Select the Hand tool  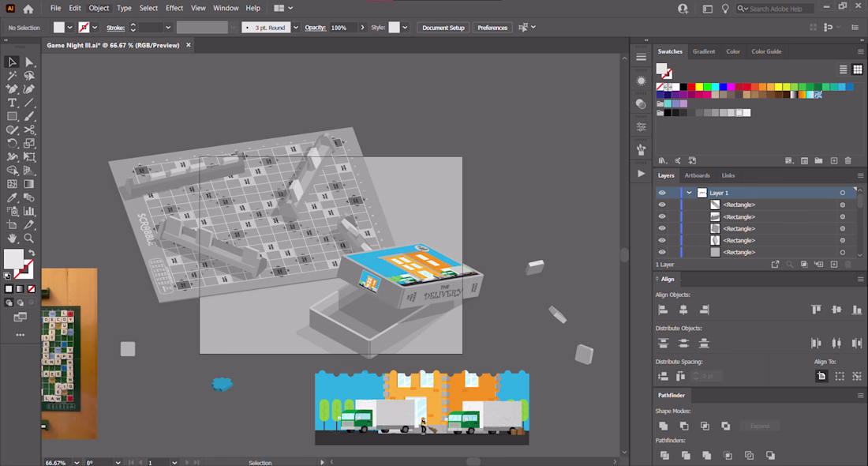[x=12, y=239]
